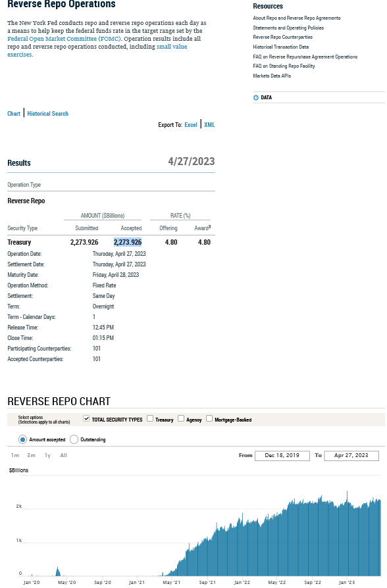Image resolution: width=387 pixels, height=588 pixels.
Task: Click the highlighted Accepted amount 2,273.926
Action: 128,242
